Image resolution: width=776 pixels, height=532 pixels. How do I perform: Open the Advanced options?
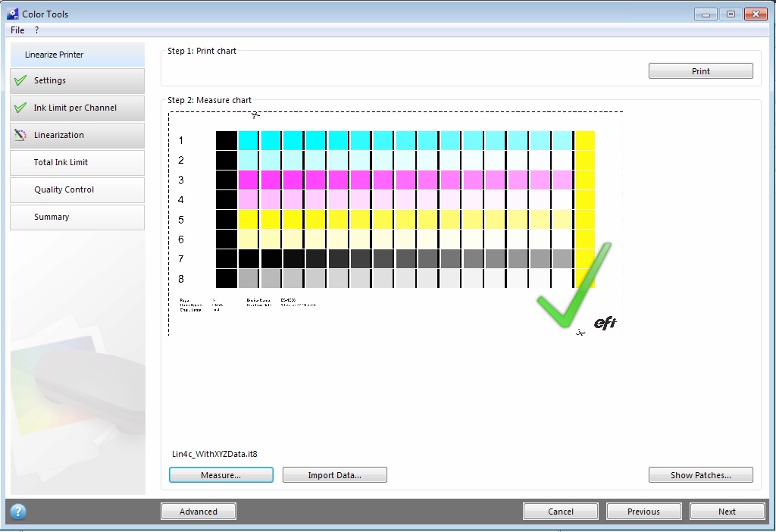(x=199, y=512)
